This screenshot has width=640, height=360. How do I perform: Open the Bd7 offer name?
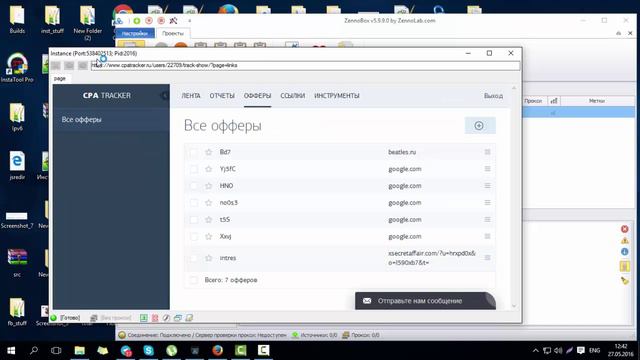click(x=225, y=152)
